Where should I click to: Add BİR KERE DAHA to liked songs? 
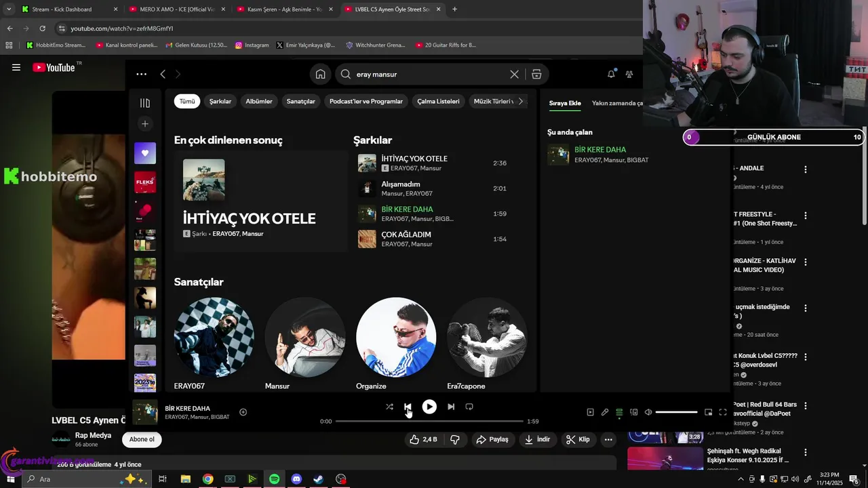tap(243, 412)
